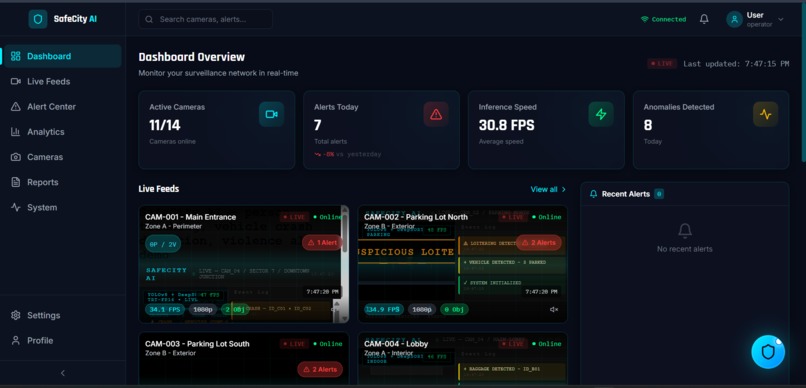
Task: Collapse the sidebar with the chevron
Action: click(63, 373)
